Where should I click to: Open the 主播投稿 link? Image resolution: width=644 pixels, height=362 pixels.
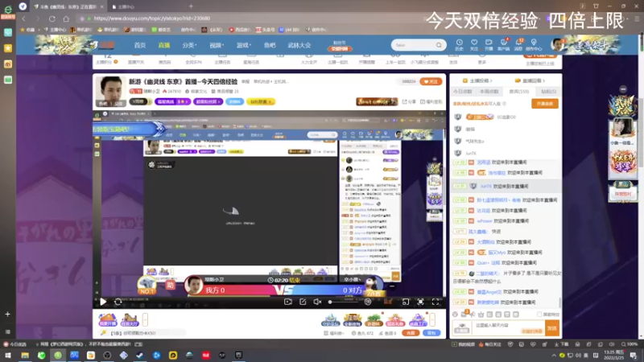477,80
